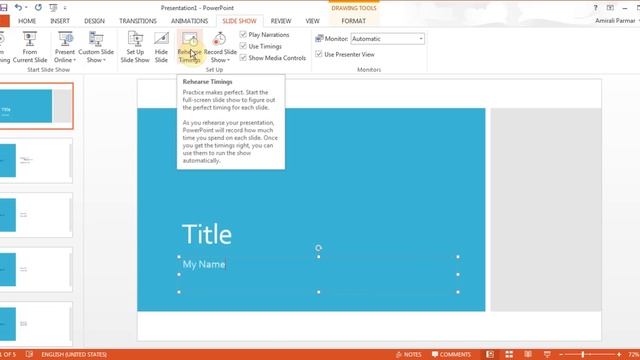This screenshot has width=640, height=360.
Task: Click the top-right handle of the subtitle box
Action: point(458,257)
